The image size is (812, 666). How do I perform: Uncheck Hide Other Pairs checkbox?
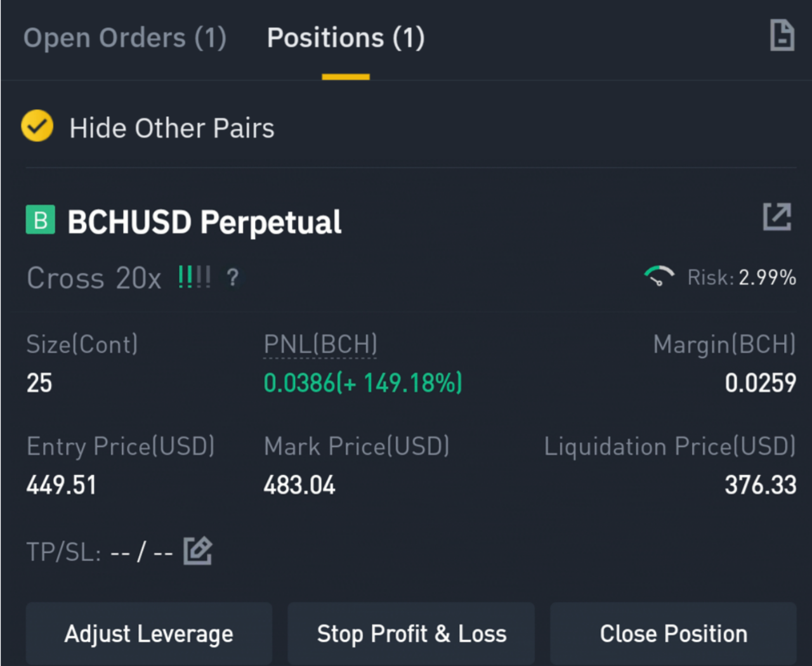pos(37,126)
